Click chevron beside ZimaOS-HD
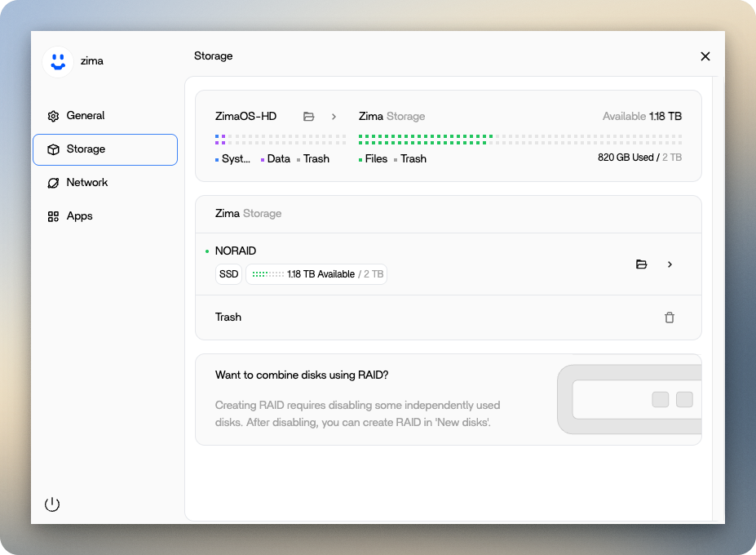 [334, 117]
